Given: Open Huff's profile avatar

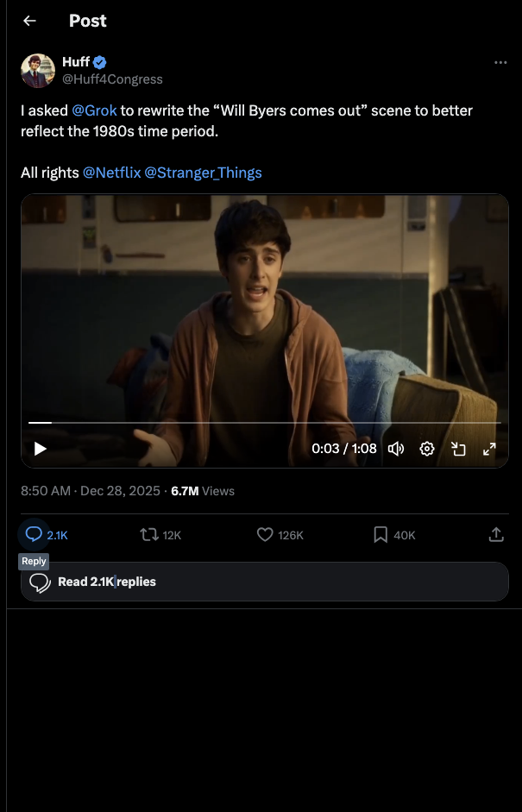Looking at the screenshot, I should coord(38,71).
